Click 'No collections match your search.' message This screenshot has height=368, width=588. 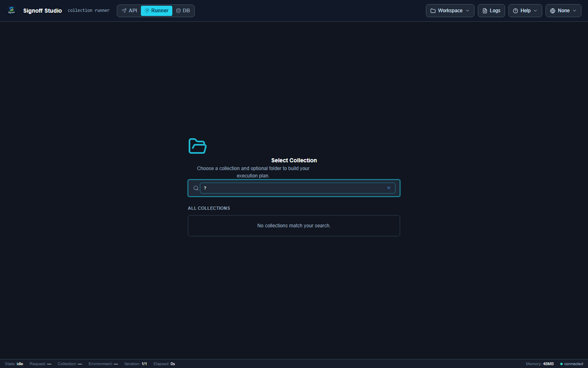[294, 226]
